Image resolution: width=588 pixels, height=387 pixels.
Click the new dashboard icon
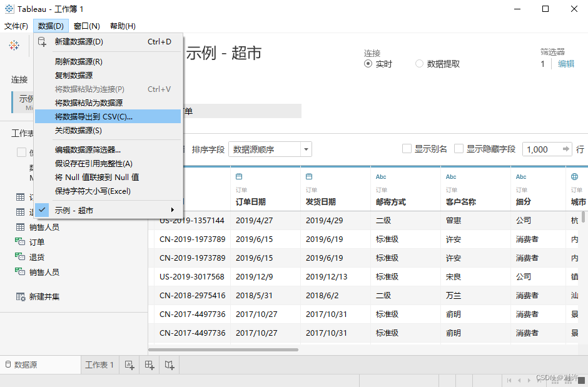pos(150,365)
